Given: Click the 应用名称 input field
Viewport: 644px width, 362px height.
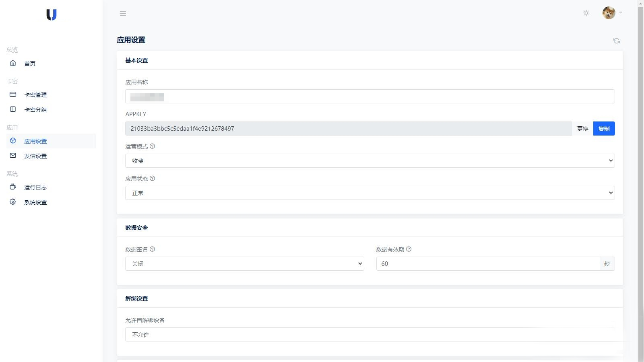Looking at the screenshot, I should 370,97.
